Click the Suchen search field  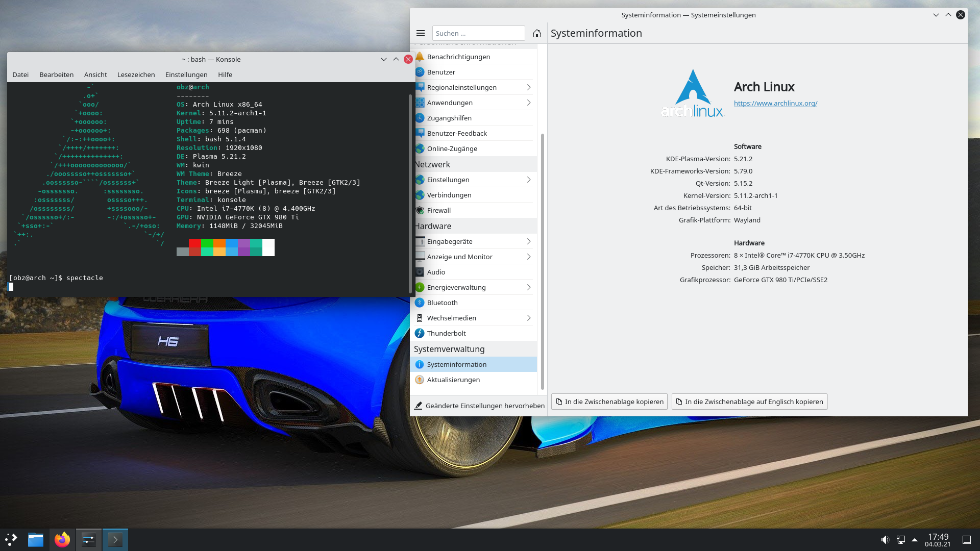(478, 33)
